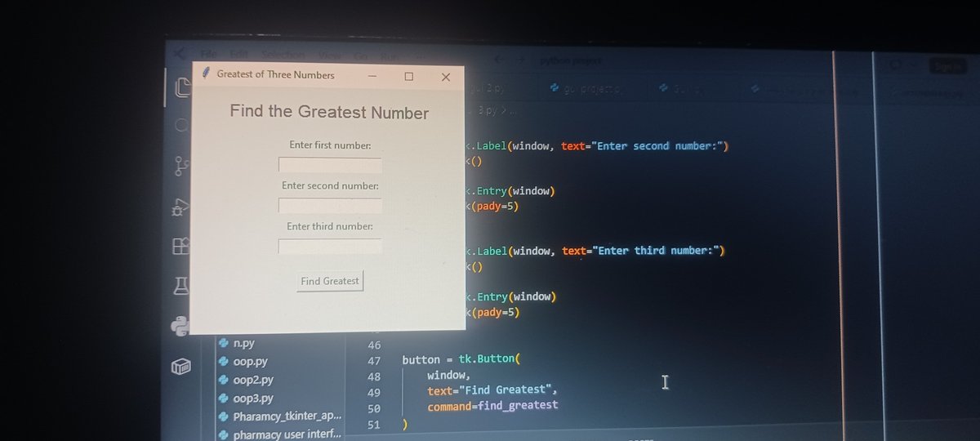
Task: Click the 'Enter first number:' label
Action: (330, 145)
